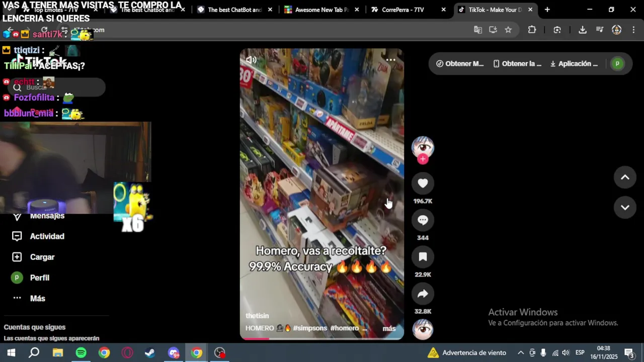Open Actividad in sidebar
The height and width of the screenshot is (362, 644).
point(47,236)
